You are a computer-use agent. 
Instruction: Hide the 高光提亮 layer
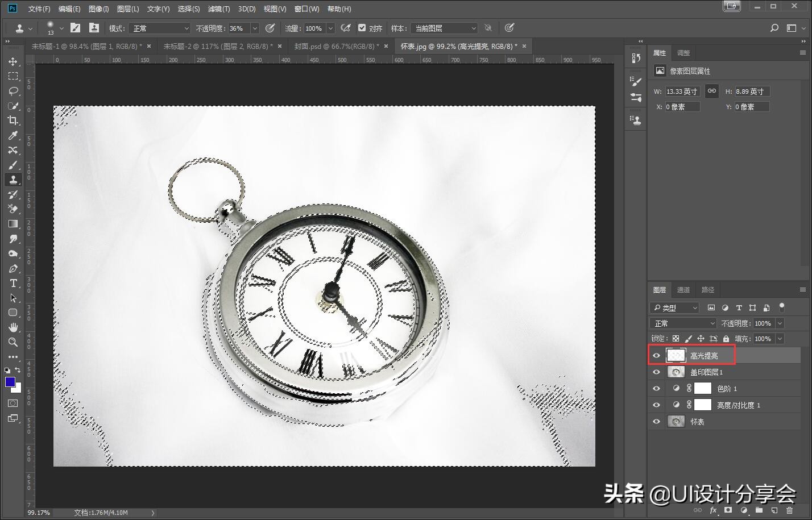656,356
